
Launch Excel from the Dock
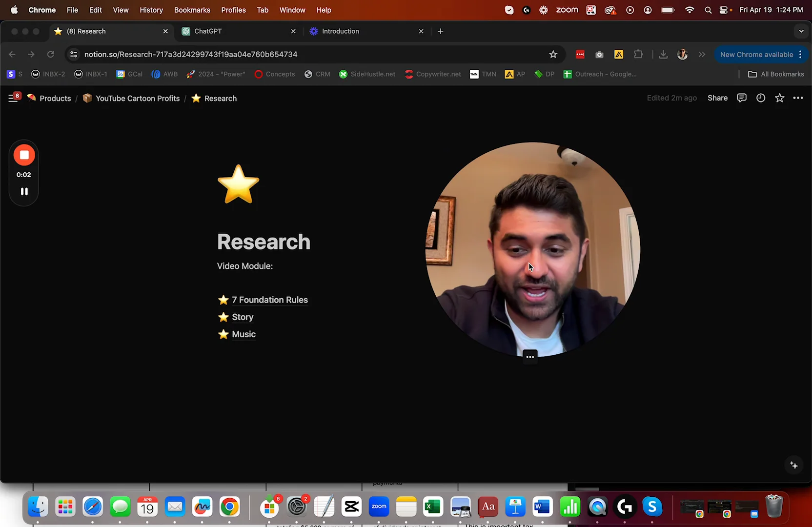coord(433,507)
